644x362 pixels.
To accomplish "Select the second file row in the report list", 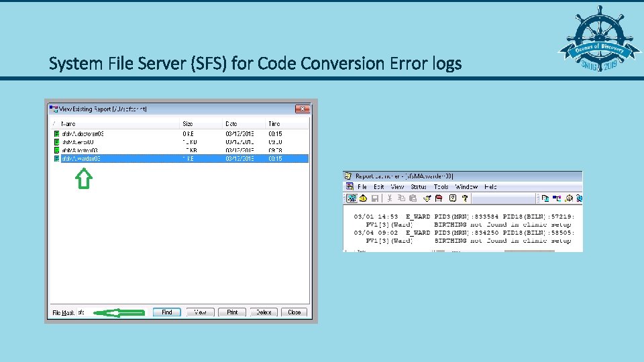I will click(180, 142).
